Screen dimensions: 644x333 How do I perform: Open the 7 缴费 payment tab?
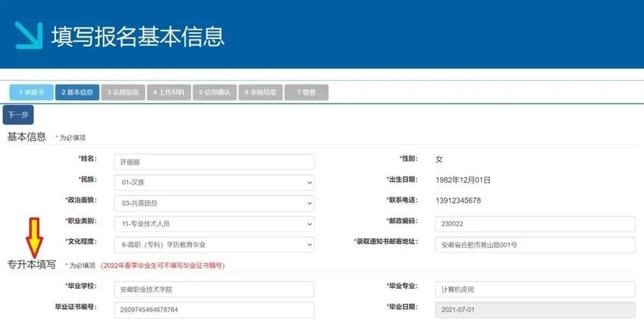[306, 92]
